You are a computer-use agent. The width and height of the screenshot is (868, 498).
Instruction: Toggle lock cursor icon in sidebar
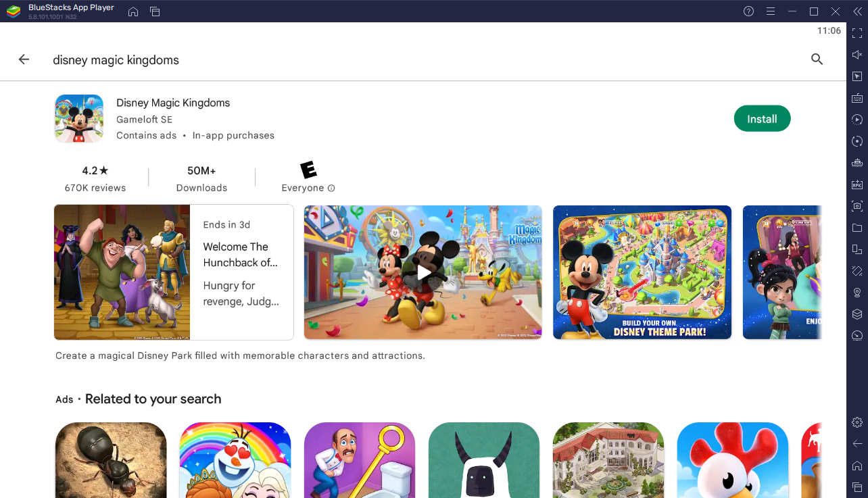pos(857,76)
